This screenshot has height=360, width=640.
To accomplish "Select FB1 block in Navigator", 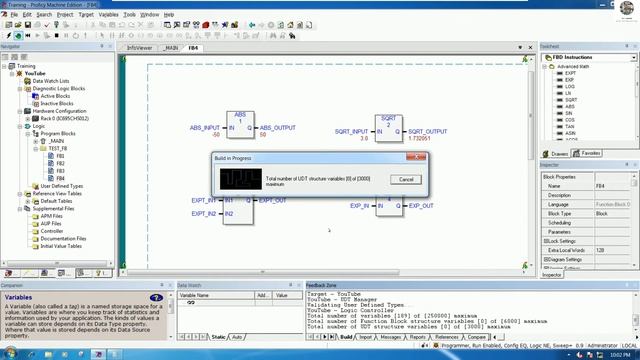I will point(60,156).
